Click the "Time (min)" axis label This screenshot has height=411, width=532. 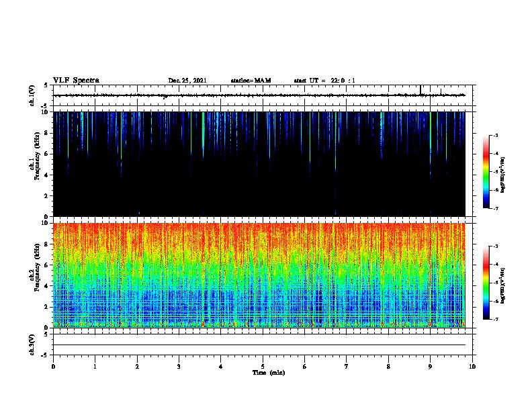(x=269, y=373)
